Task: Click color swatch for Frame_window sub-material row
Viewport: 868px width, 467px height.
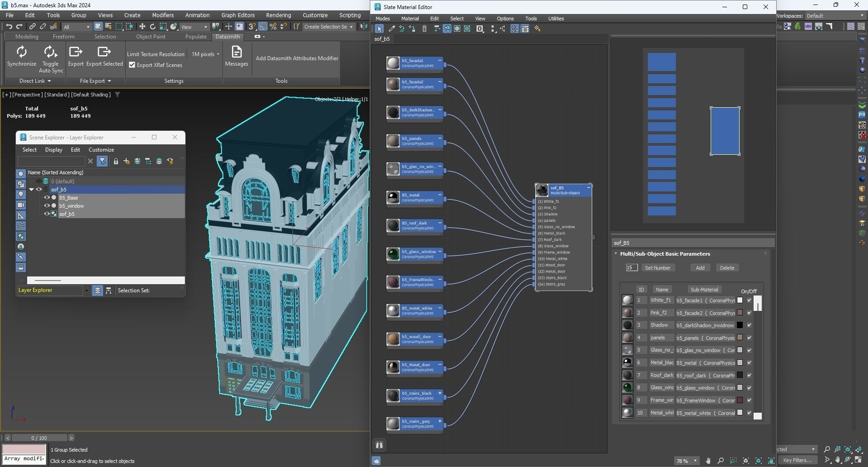Action: click(740, 400)
